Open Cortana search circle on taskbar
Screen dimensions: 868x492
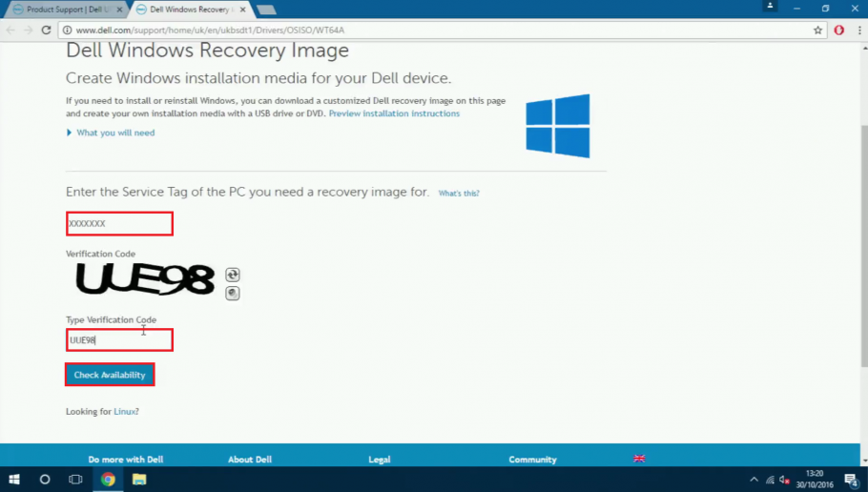tap(45, 480)
